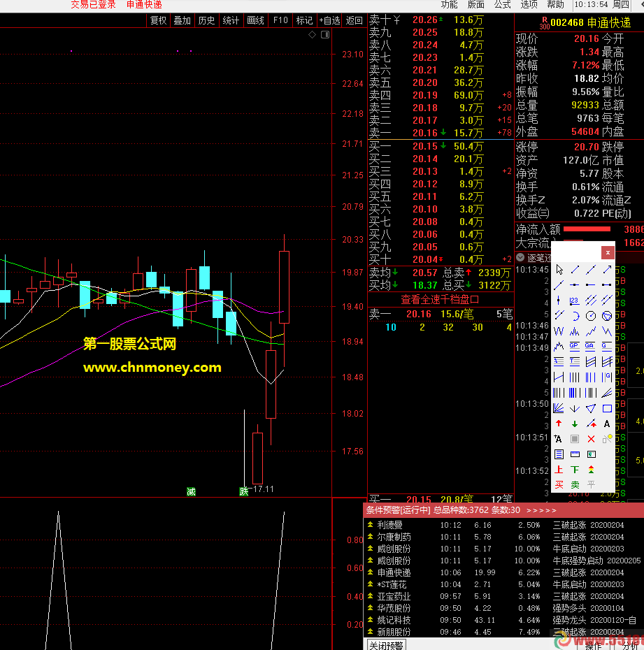Viewport: 644px width, 650px height.
Task: Add stock via the +自选 button
Action: [329, 21]
